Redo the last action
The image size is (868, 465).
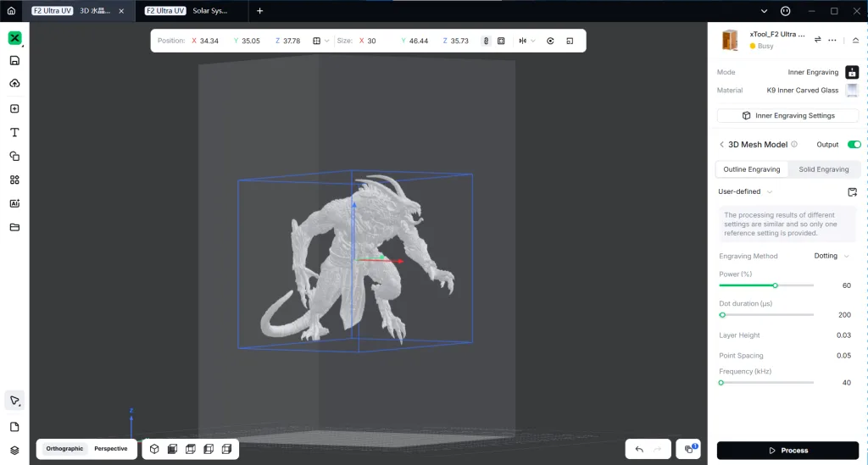tap(658, 450)
